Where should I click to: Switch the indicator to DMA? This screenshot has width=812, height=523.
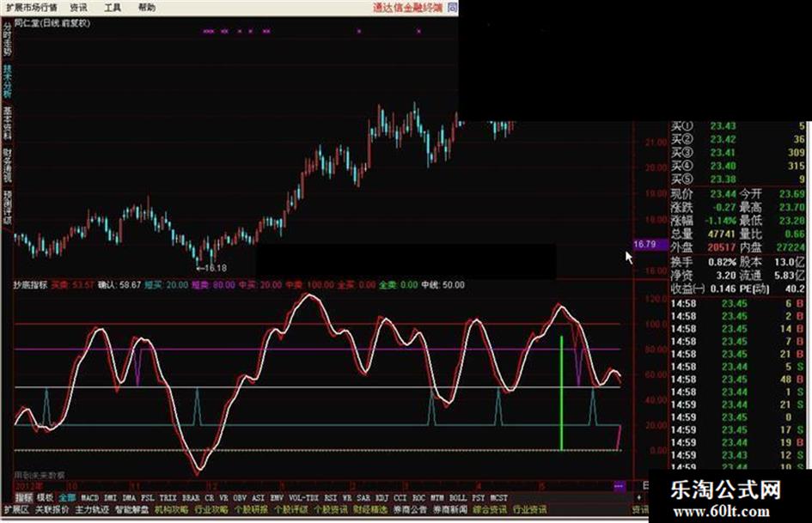129,497
